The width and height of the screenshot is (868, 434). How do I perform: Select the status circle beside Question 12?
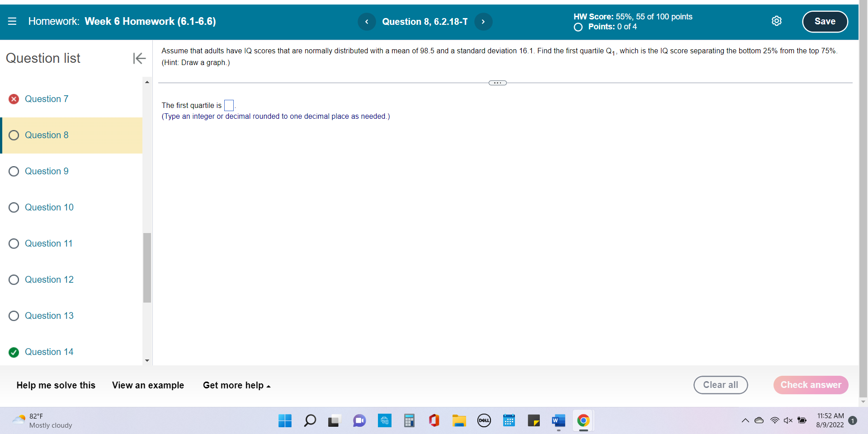tap(14, 280)
